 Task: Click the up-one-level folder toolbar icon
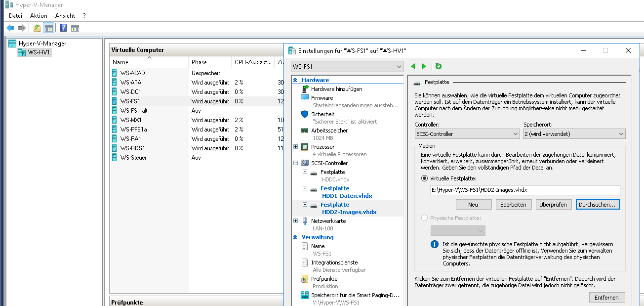pyautogui.click(x=37, y=28)
